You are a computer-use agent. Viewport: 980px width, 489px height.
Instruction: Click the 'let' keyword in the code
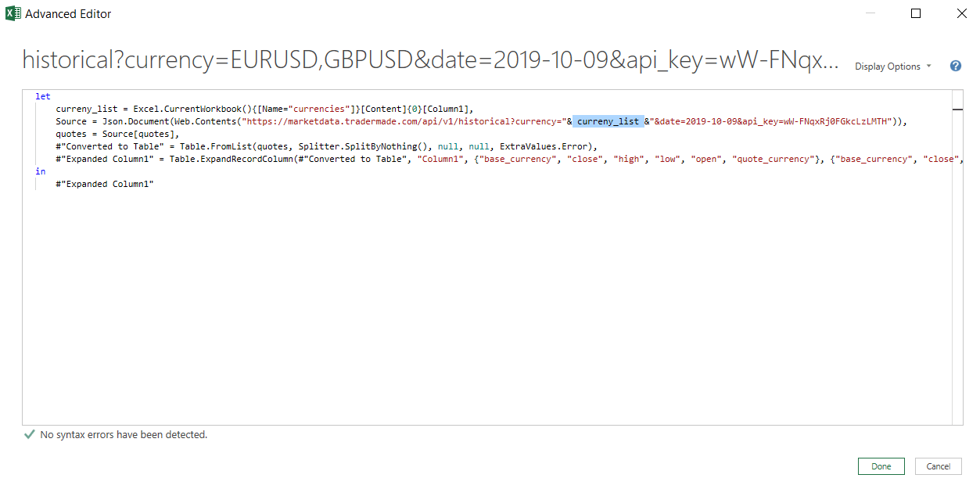pos(42,96)
